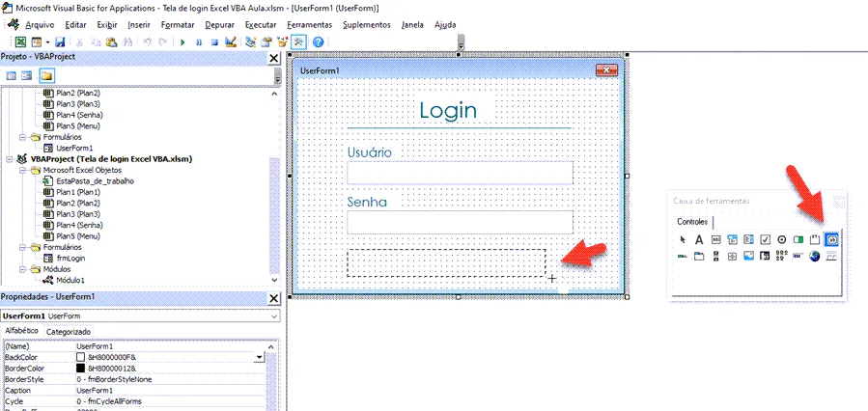Save the project with the floppy disk icon

[x=60, y=42]
